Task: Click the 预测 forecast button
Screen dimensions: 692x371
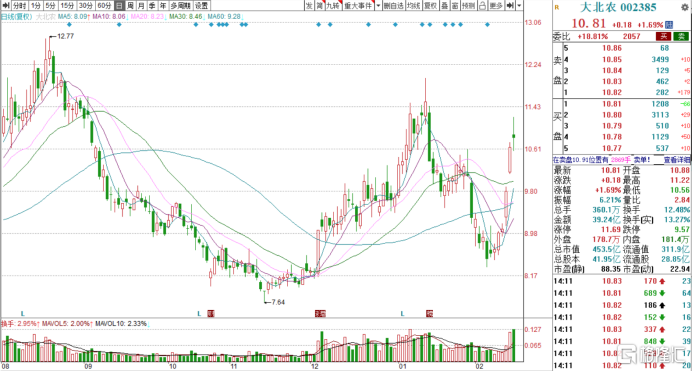Action: (469, 5)
